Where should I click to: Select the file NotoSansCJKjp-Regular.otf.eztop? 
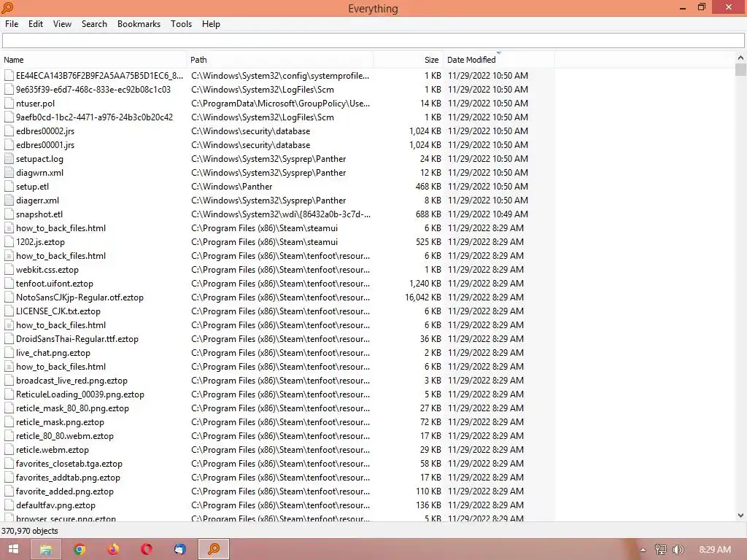(80, 297)
